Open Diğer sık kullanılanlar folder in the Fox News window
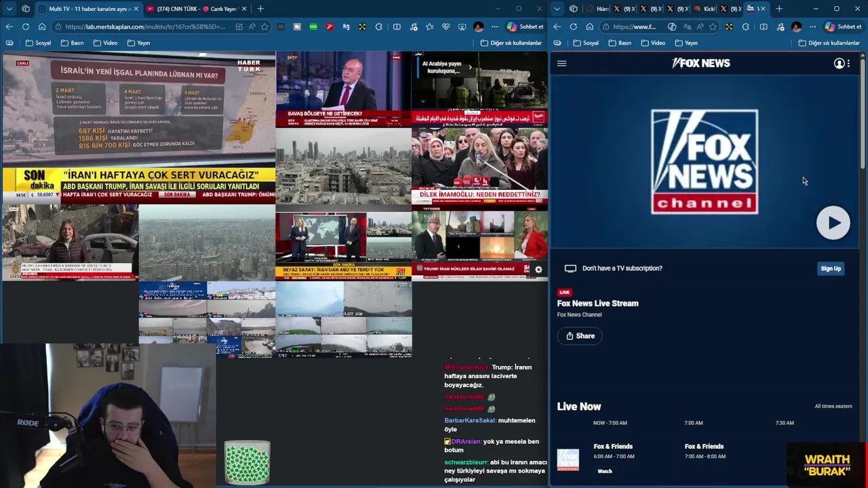 (829, 43)
